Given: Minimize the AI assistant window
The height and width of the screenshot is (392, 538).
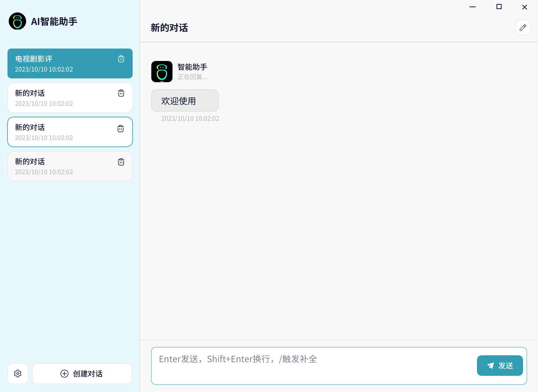Looking at the screenshot, I should (x=473, y=7).
